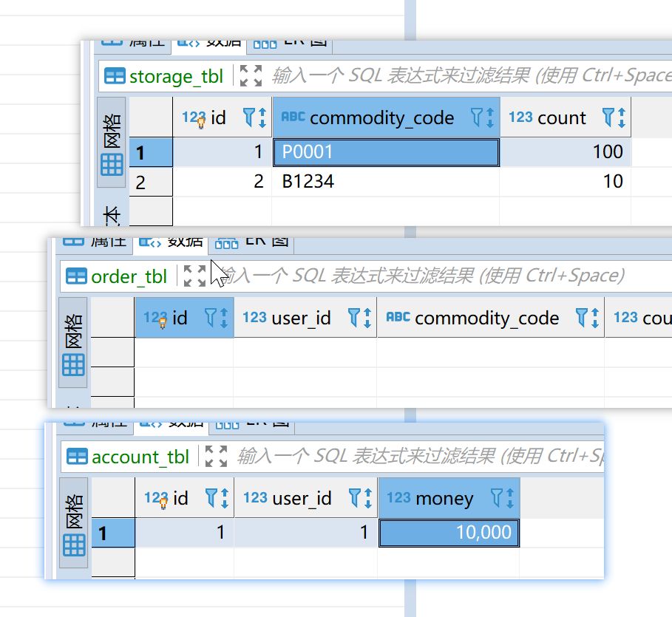Sort storage_tbl by id column arrows

pos(262,117)
